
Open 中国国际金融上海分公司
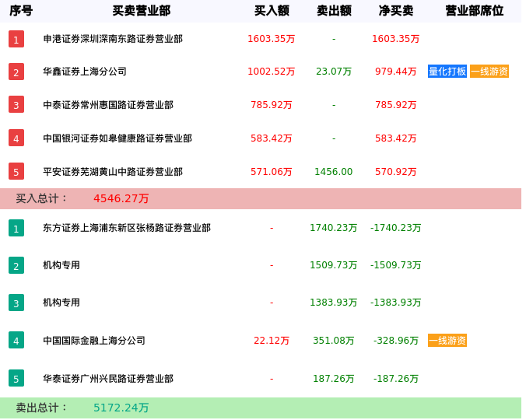[94, 341]
